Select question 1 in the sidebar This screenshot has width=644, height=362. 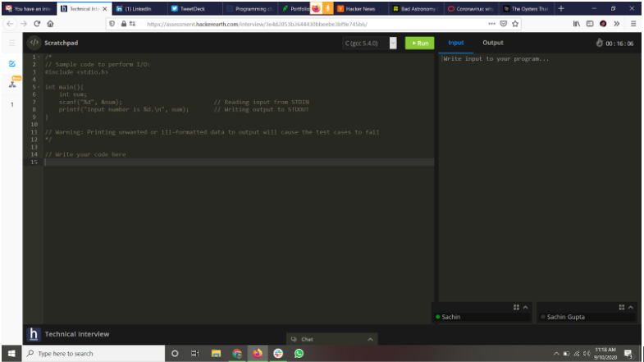11,104
